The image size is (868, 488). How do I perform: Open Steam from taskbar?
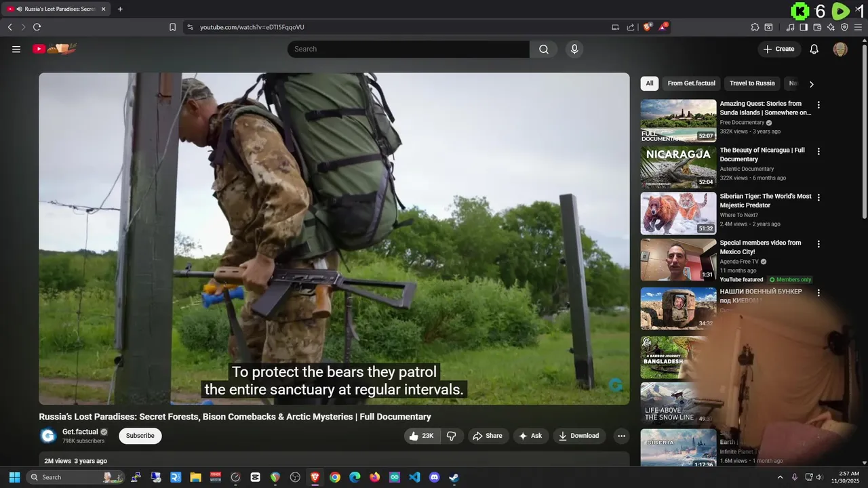(454, 477)
